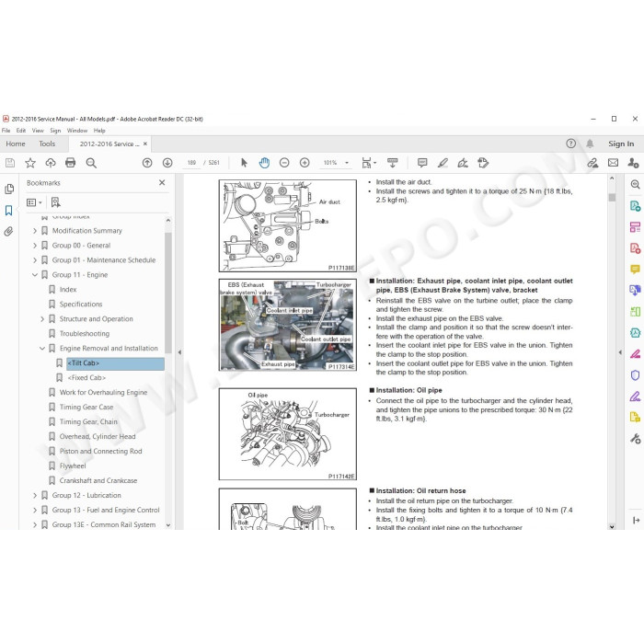Open notifications bell icon
This screenshot has width=644, height=644.
(x=590, y=144)
